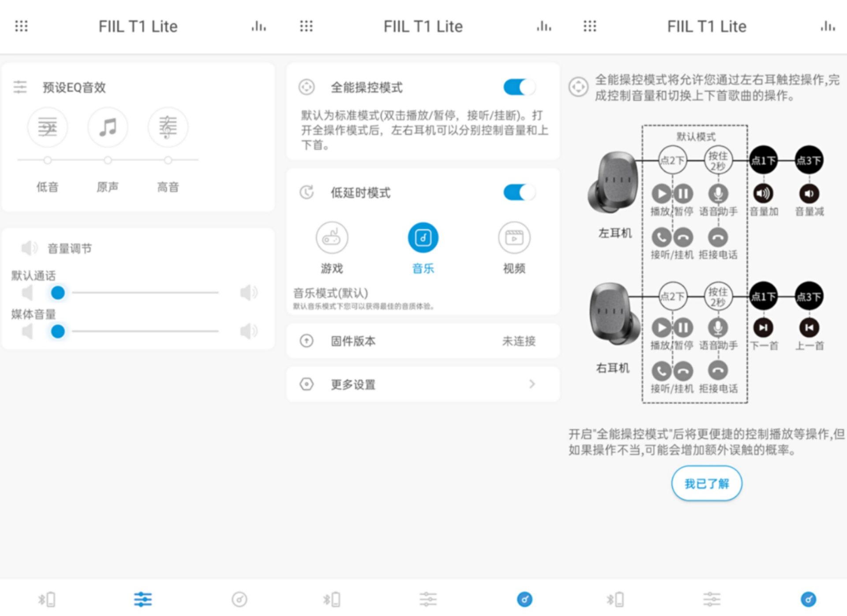Click the 音量调节 section heading
The image size is (847, 616).
[70, 248]
